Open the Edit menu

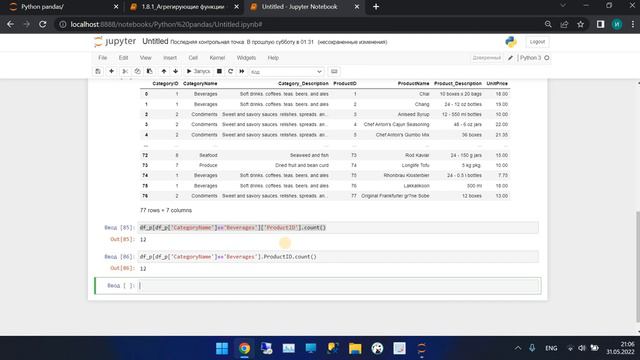pos(123,58)
